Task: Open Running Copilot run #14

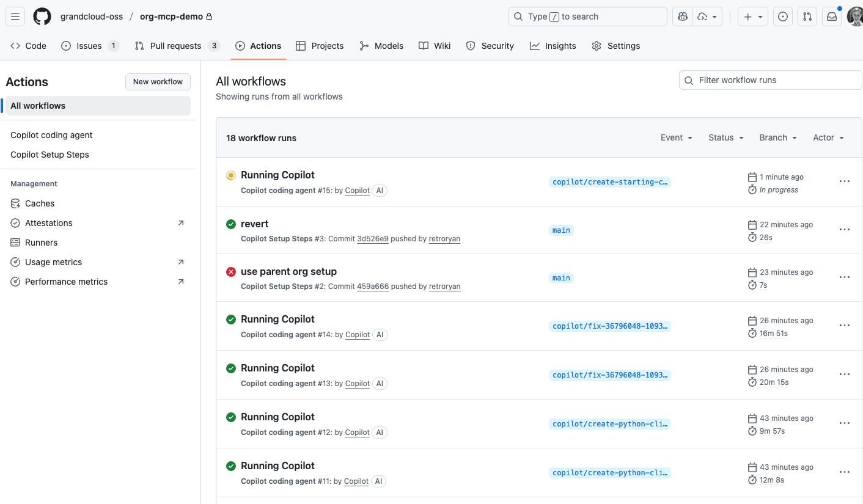Action: point(277,319)
